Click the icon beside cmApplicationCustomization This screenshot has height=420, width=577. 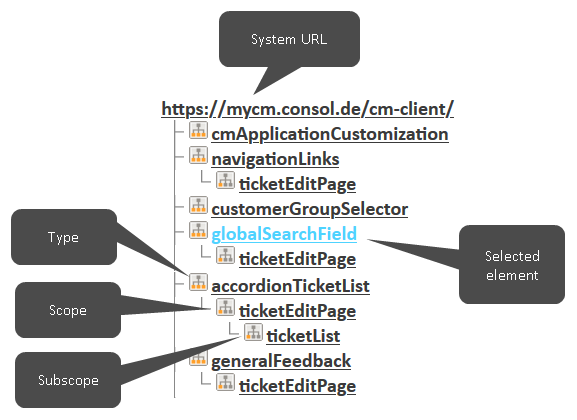coord(198,130)
